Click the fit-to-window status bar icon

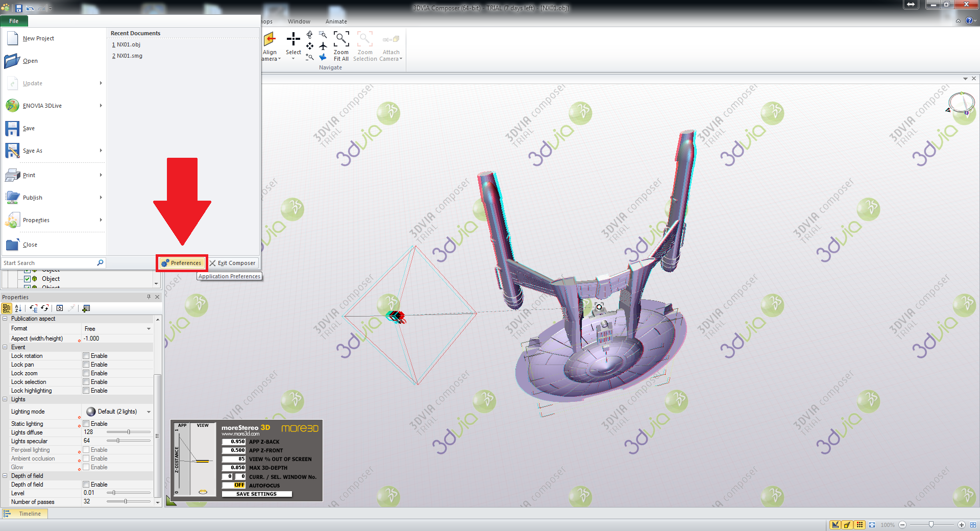pyautogui.click(x=973, y=525)
